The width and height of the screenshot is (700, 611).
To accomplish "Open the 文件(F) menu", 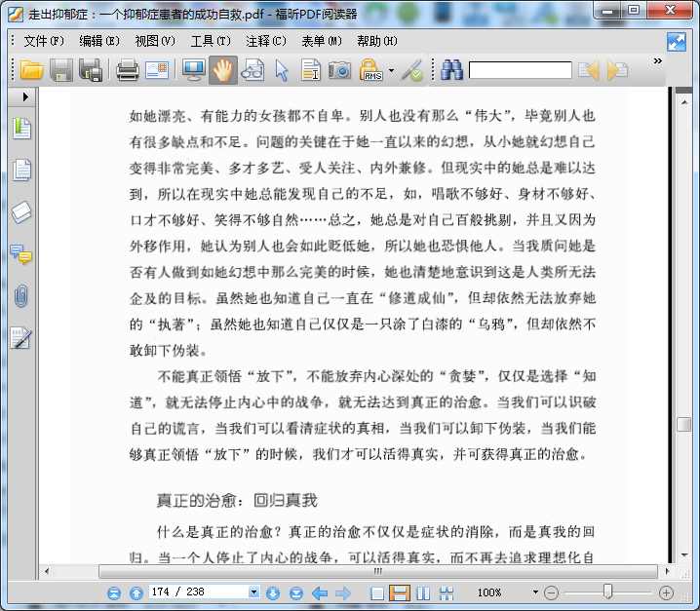I will pos(44,41).
